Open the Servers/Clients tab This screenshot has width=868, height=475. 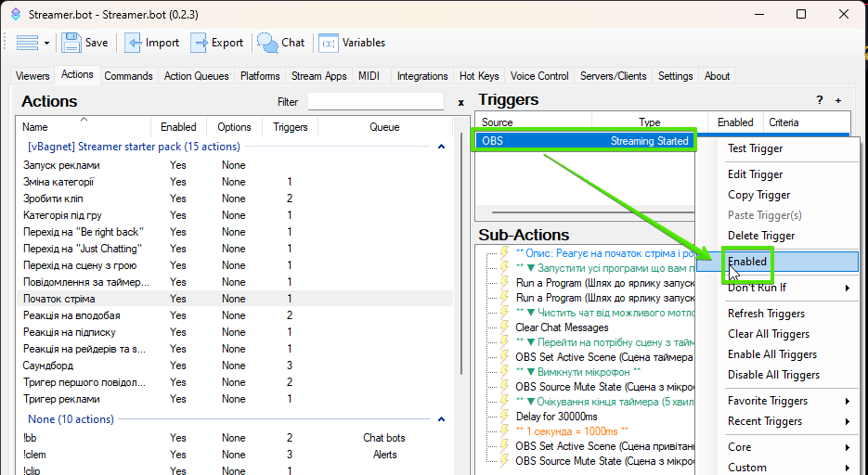(x=614, y=76)
